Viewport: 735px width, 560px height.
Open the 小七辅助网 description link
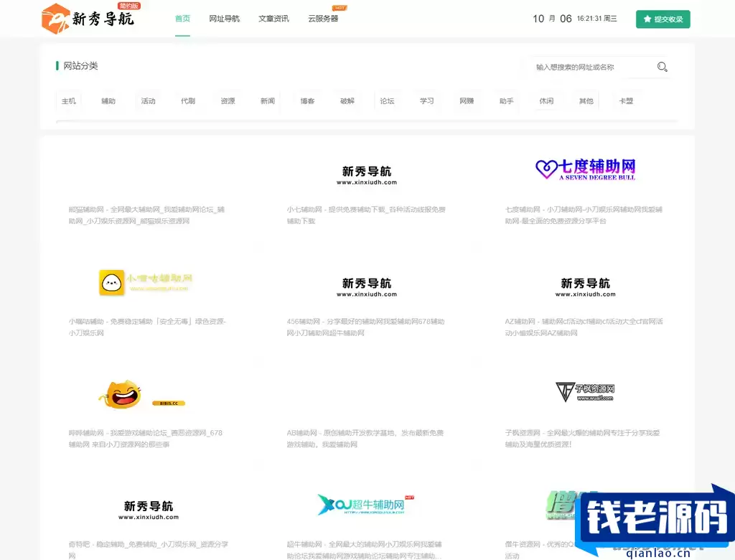coord(366,215)
